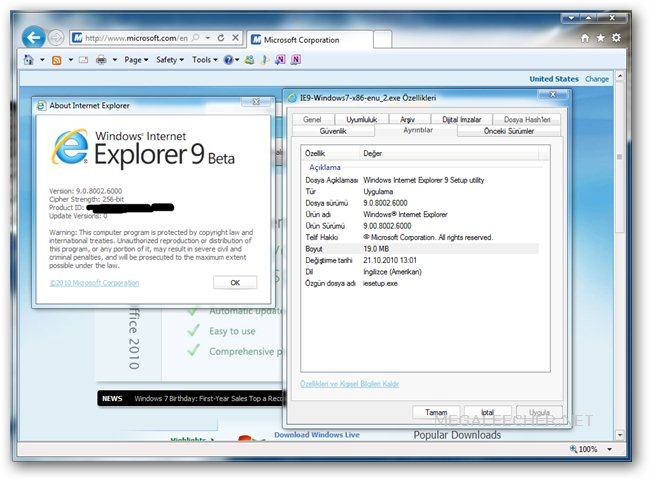Open the Page menu
This screenshot has height=480, width=650.
click(x=136, y=60)
